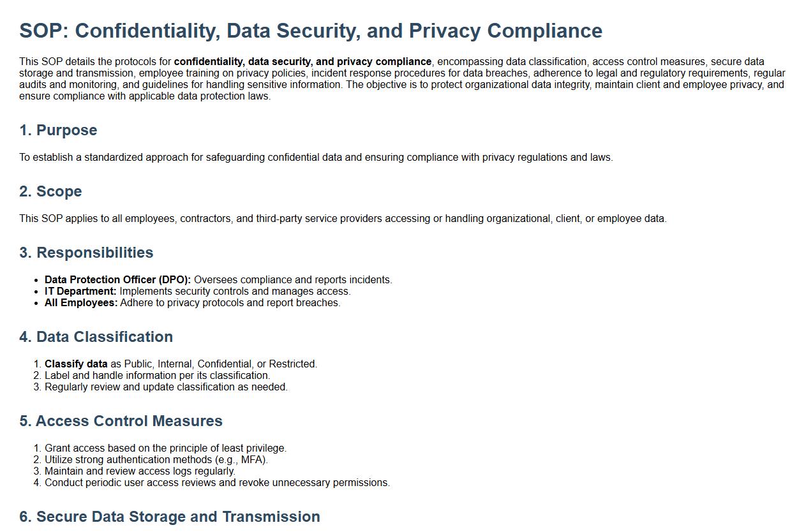Click bold "confidentiality, data security, and privacy compliance" text
This screenshot has width=806, height=532.
pos(302,62)
